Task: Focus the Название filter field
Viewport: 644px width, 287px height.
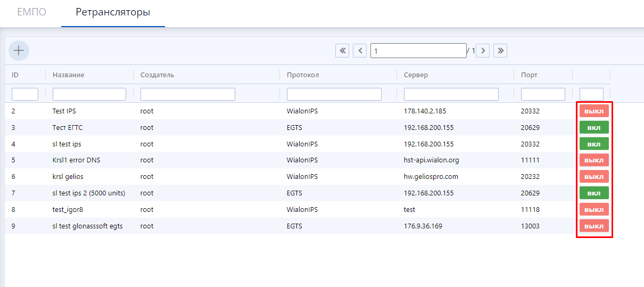Action: 89,94
